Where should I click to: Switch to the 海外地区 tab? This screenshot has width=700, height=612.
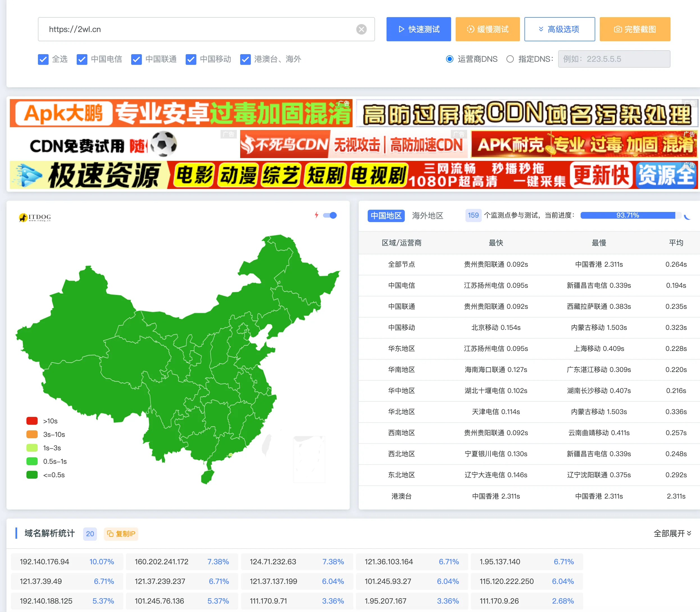pos(427,216)
